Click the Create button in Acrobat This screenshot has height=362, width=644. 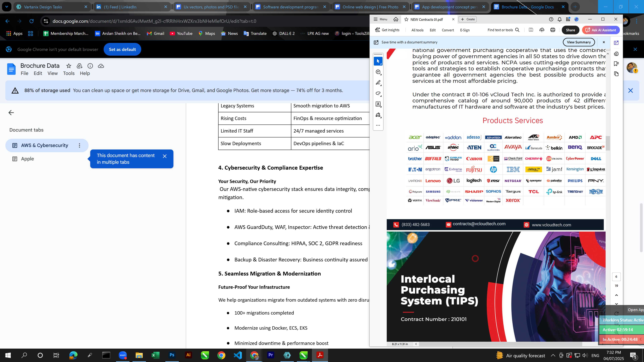pyautogui.click(x=468, y=19)
